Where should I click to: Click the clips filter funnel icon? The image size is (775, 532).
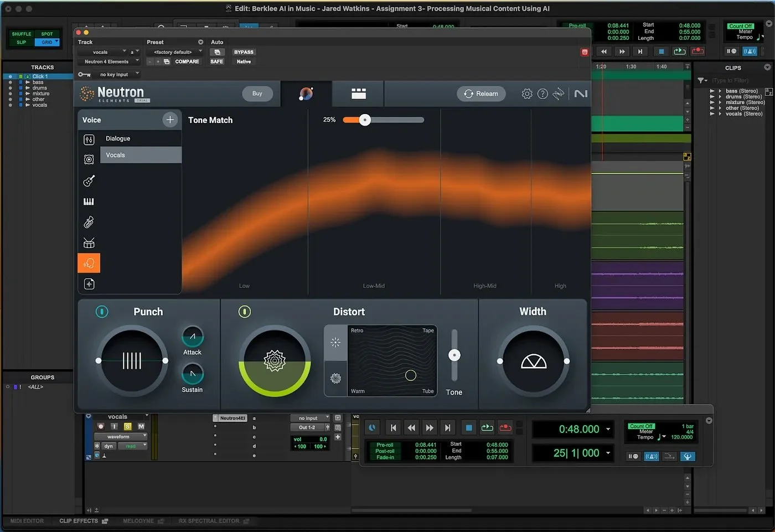[x=701, y=80]
